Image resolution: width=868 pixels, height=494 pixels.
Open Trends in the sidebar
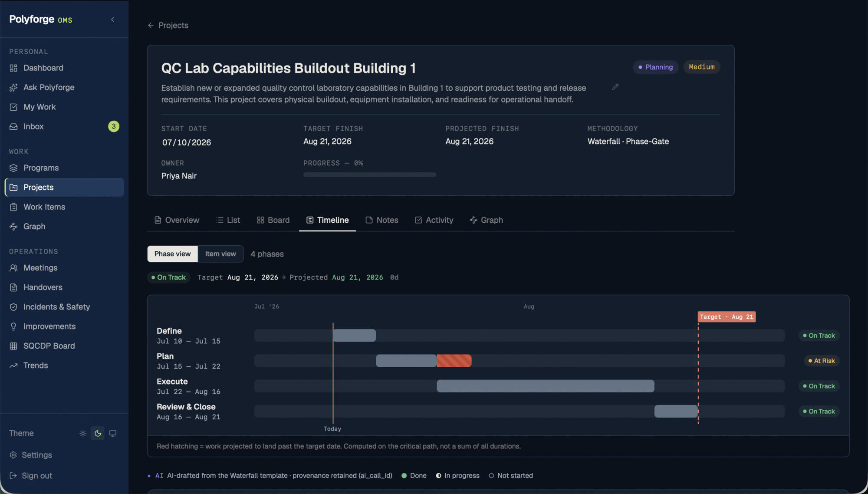click(x=64, y=365)
